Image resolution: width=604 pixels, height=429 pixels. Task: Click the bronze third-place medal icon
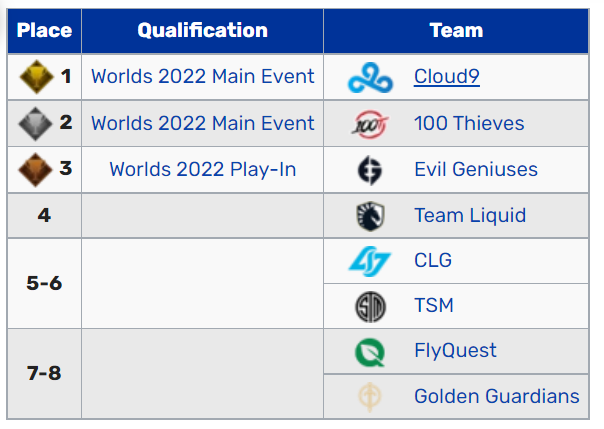tap(35, 170)
